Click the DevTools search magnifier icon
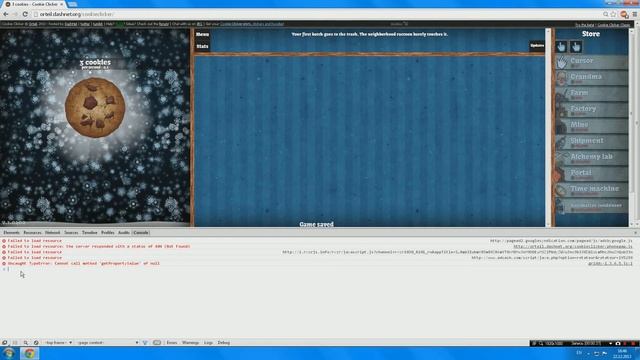Viewport: 640px width, 360px height. click(26, 343)
